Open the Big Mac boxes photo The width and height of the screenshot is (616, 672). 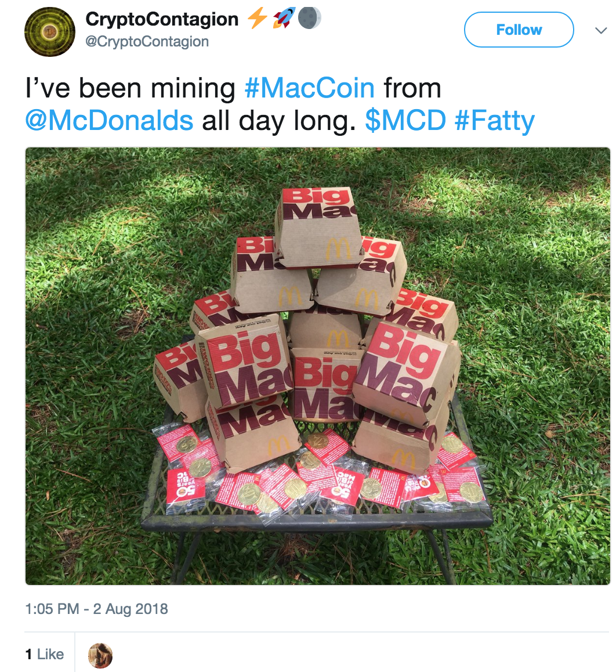pyautogui.click(x=318, y=366)
